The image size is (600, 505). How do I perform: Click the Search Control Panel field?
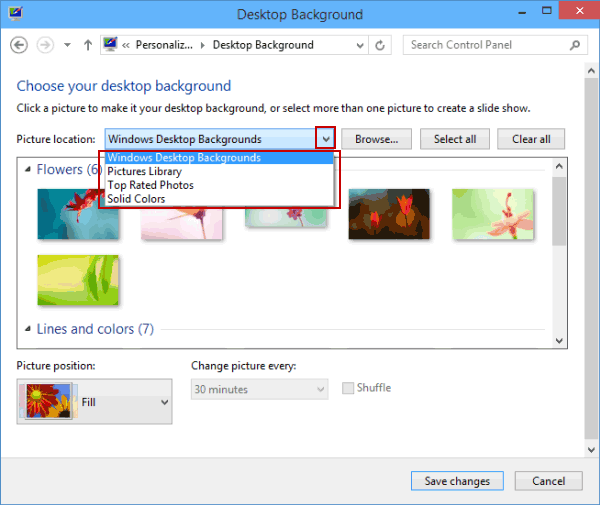click(495, 45)
